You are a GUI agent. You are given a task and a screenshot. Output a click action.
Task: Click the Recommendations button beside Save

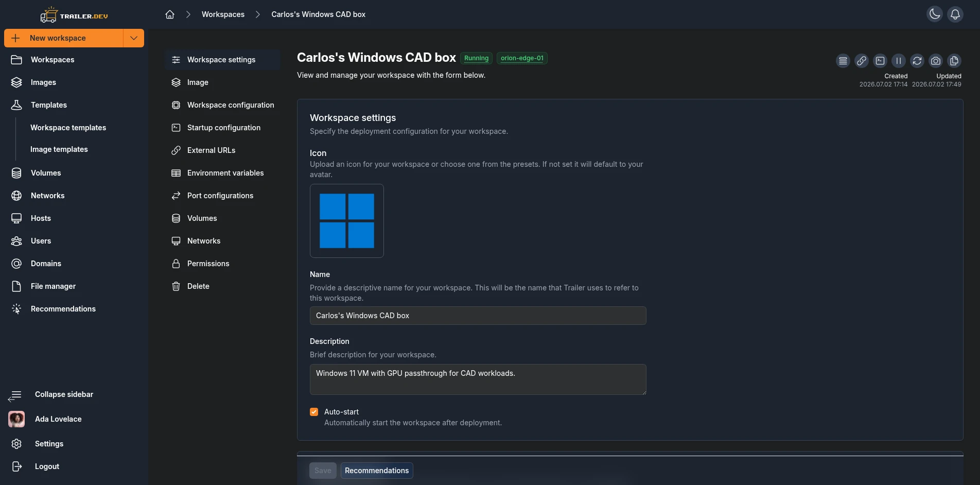pos(377,471)
